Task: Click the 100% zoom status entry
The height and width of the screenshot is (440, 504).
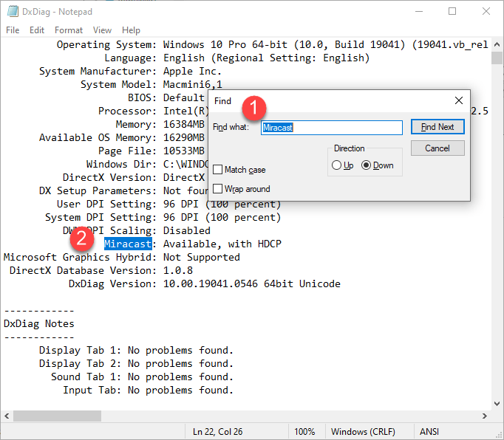Action: tap(304, 432)
